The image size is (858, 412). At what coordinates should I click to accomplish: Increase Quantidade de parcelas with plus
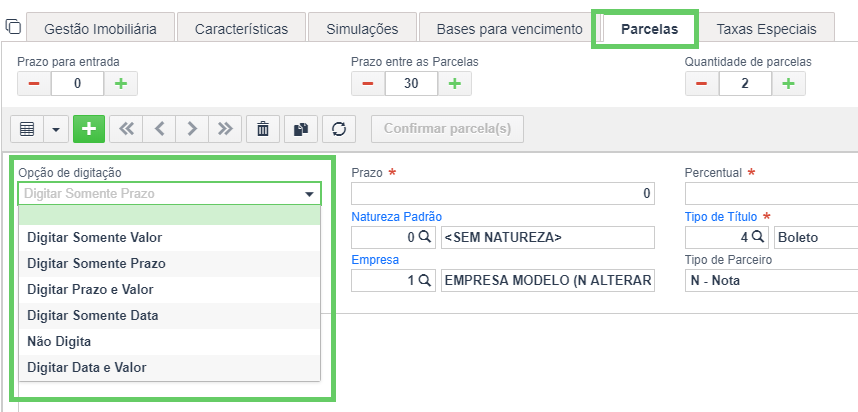(x=789, y=84)
